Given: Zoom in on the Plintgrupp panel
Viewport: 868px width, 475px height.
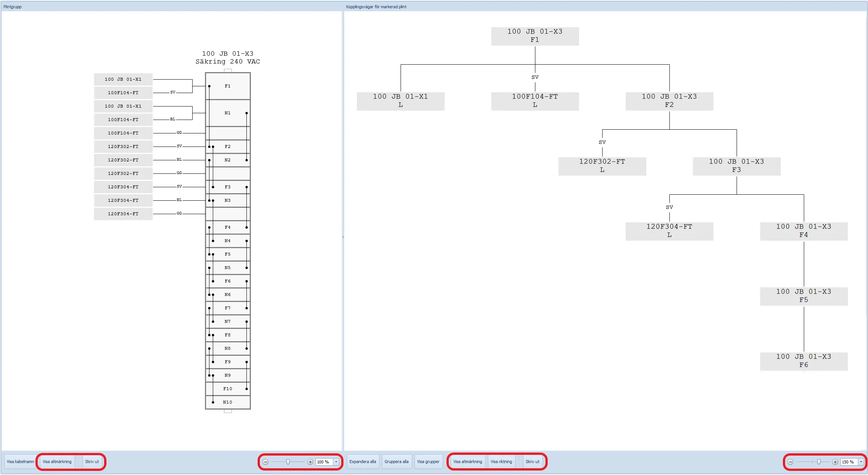Looking at the screenshot, I should click(310, 462).
